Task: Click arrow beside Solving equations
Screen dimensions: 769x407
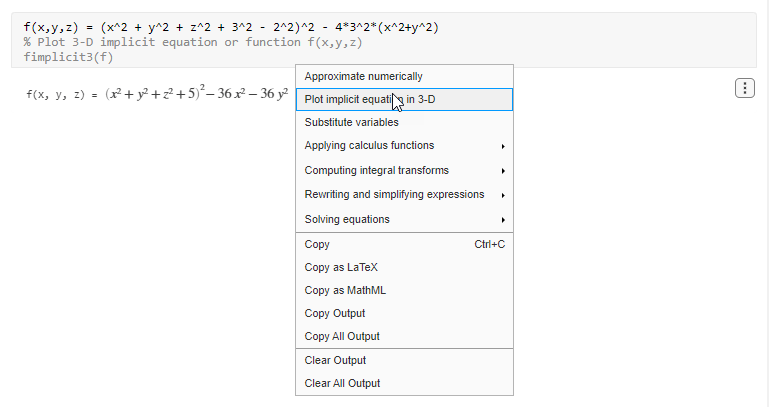Action: (503, 219)
